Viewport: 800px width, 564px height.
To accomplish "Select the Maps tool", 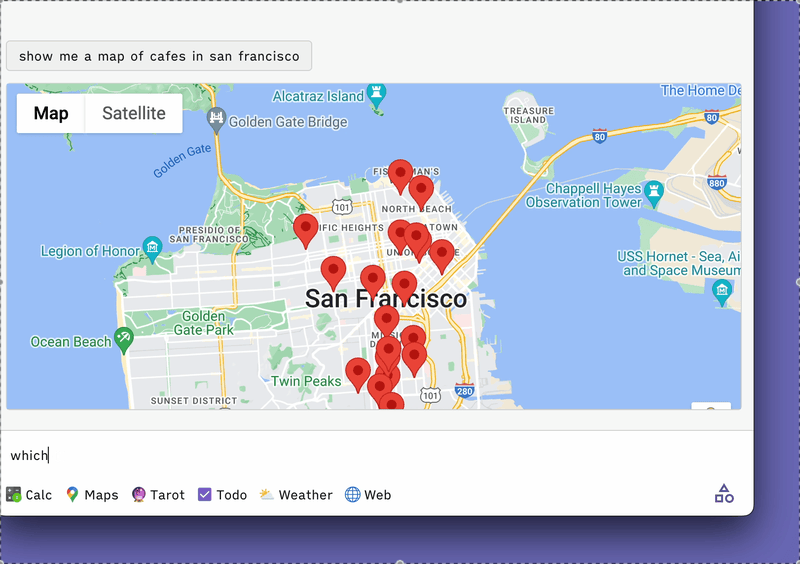I will tap(92, 495).
